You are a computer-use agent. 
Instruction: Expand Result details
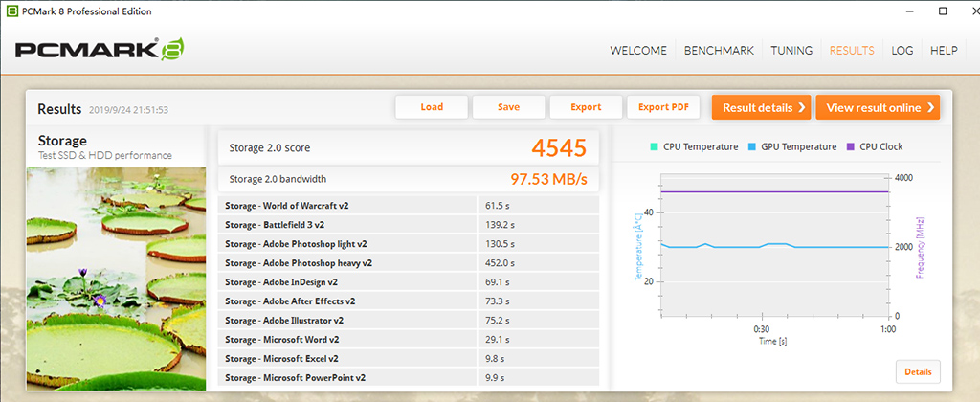pos(761,107)
